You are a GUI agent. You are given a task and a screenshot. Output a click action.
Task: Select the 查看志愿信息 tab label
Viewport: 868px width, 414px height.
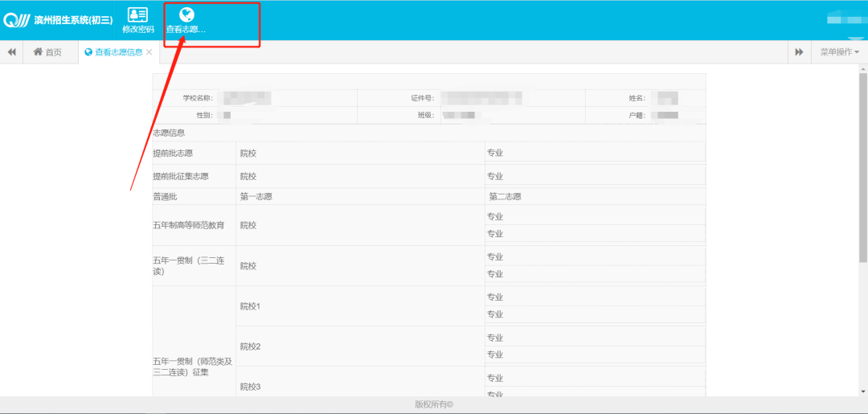(118, 52)
